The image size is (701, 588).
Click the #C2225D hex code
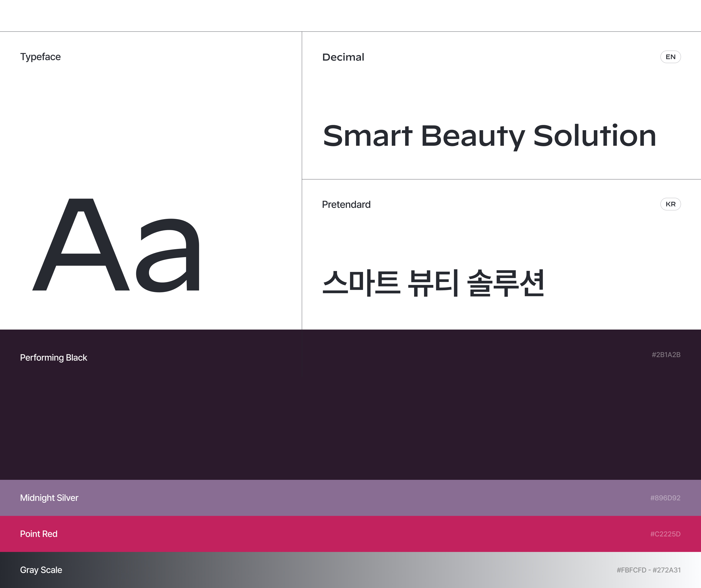(665, 534)
